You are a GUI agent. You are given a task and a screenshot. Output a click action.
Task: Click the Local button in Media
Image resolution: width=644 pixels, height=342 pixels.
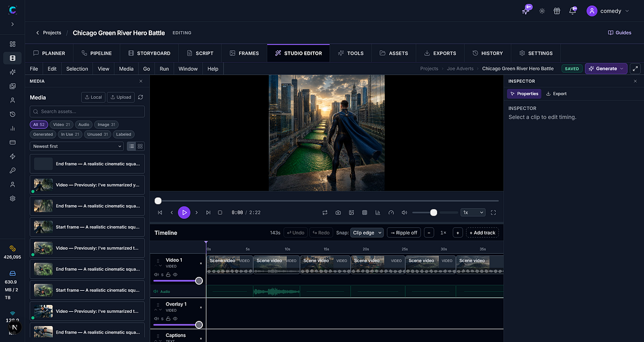tap(93, 97)
